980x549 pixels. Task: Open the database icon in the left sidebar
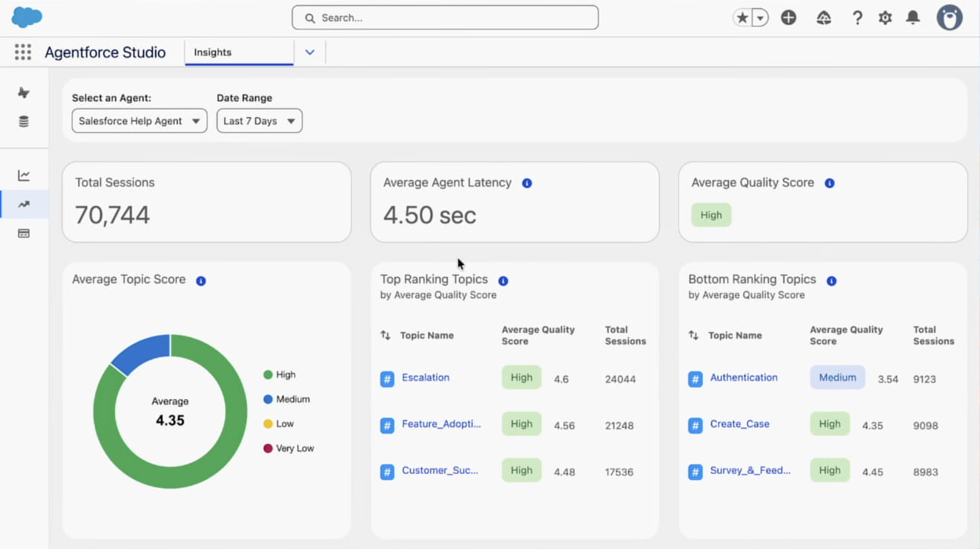point(24,121)
